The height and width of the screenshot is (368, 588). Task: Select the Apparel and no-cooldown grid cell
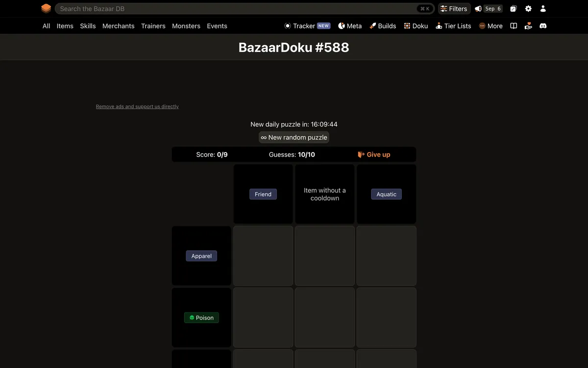click(x=325, y=256)
